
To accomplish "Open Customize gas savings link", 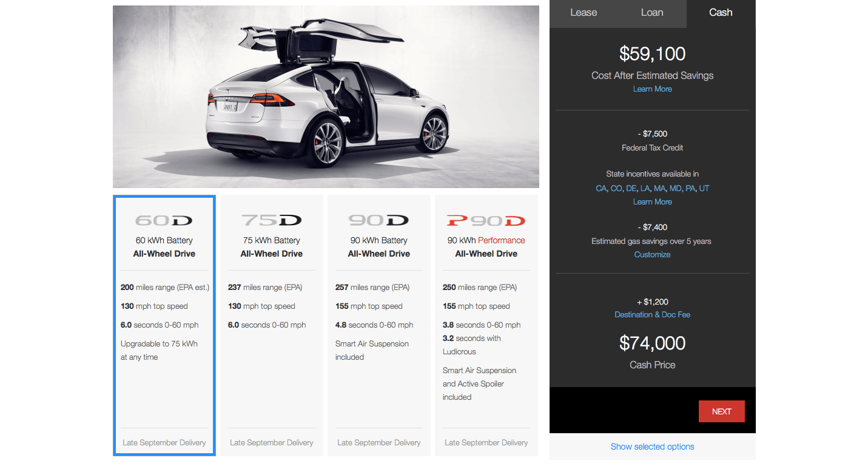I will click(652, 254).
